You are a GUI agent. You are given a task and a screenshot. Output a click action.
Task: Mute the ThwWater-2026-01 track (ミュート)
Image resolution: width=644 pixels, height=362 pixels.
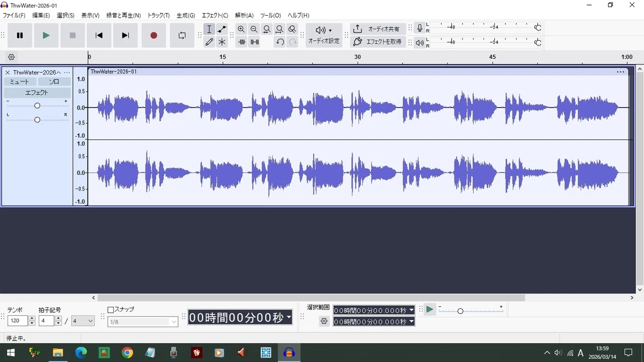point(20,82)
